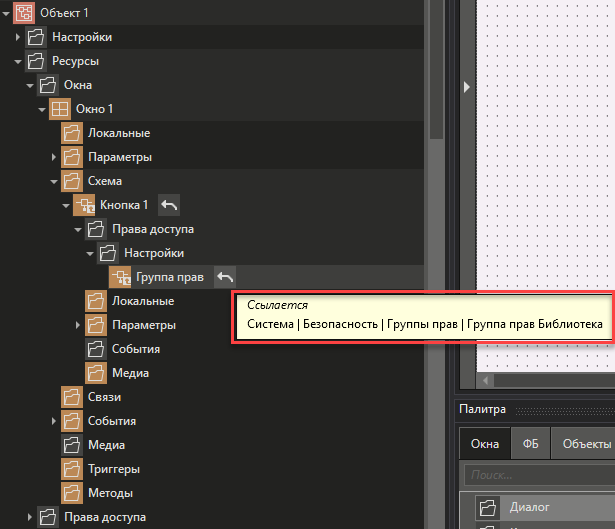Switch to the ФБ palette tab

[530, 444]
